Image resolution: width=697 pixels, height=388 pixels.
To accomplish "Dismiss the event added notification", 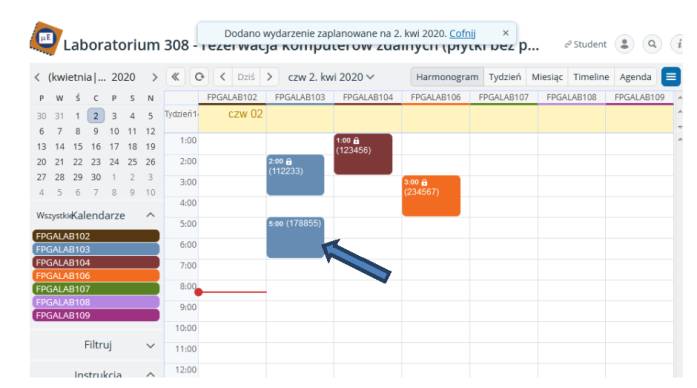I will pyautogui.click(x=505, y=33).
